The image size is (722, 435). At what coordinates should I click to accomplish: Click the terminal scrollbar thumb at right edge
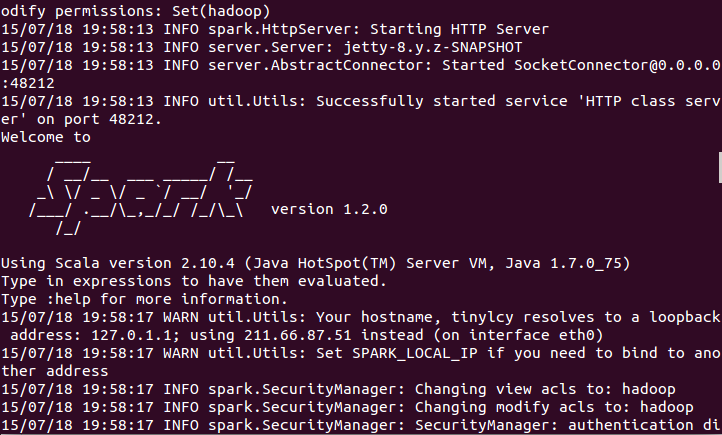point(720,167)
